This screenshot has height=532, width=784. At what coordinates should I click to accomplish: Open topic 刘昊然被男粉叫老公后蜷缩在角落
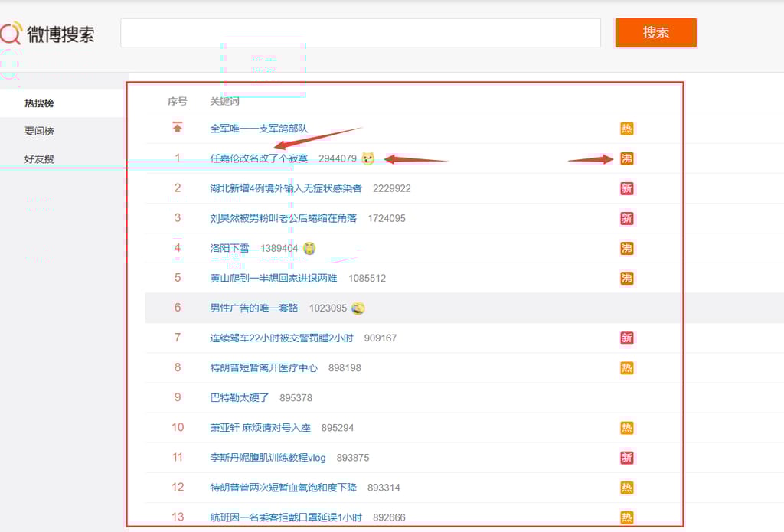click(283, 218)
